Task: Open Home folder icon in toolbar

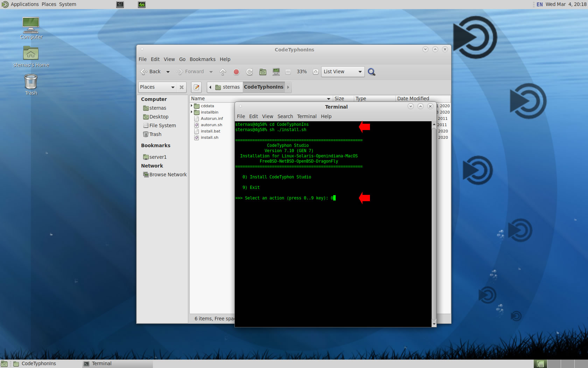Action: (263, 72)
